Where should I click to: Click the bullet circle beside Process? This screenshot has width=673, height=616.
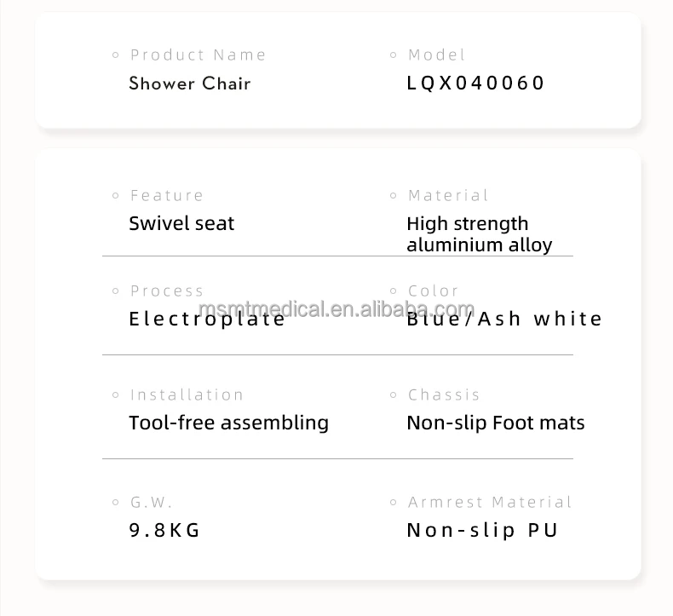116,291
